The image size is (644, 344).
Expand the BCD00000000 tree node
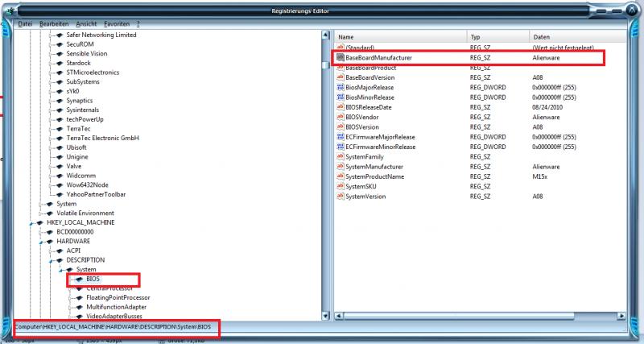41,232
